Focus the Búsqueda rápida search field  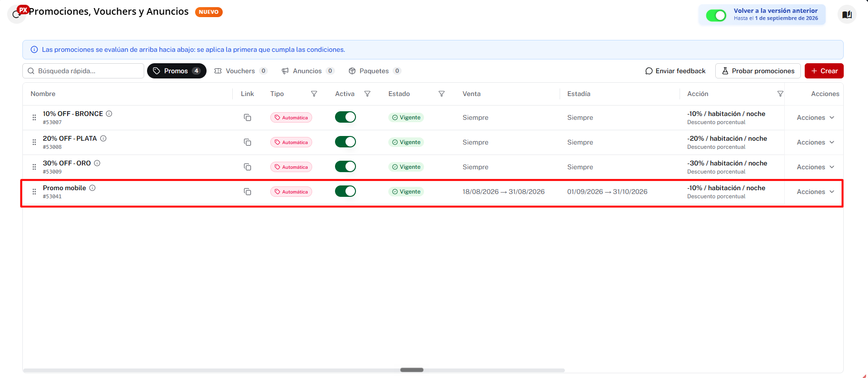83,71
